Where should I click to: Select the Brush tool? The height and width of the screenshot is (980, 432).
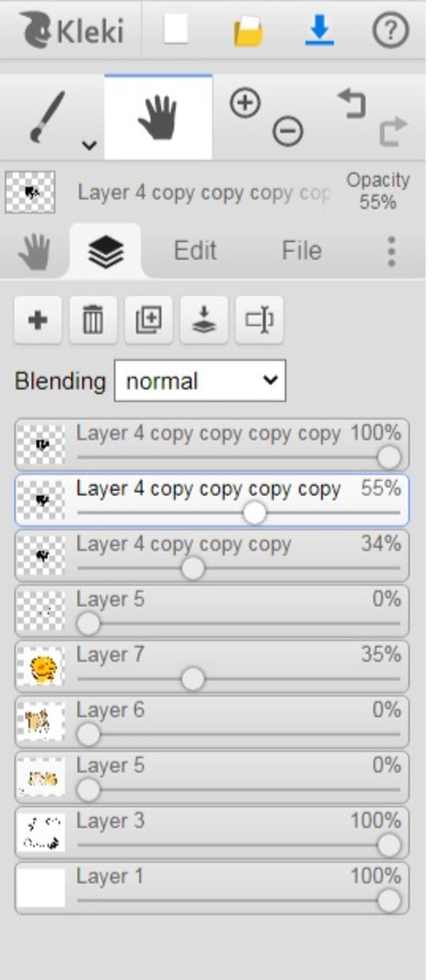(47, 116)
